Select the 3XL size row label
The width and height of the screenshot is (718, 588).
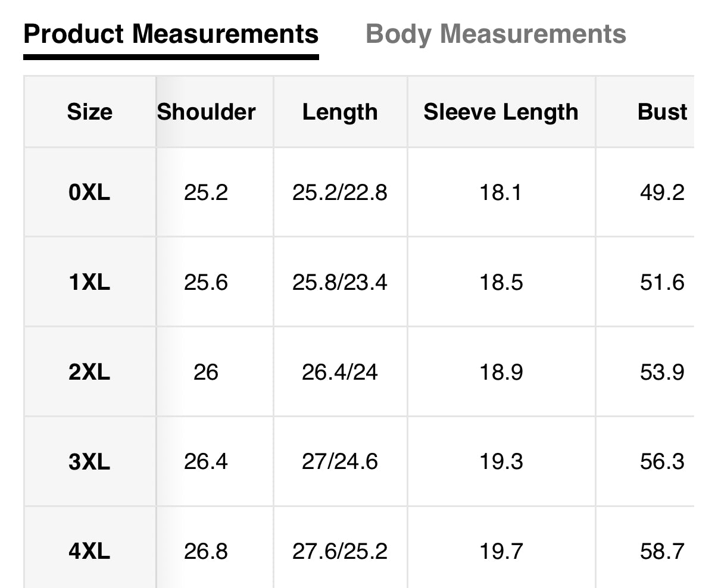click(x=89, y=462)
